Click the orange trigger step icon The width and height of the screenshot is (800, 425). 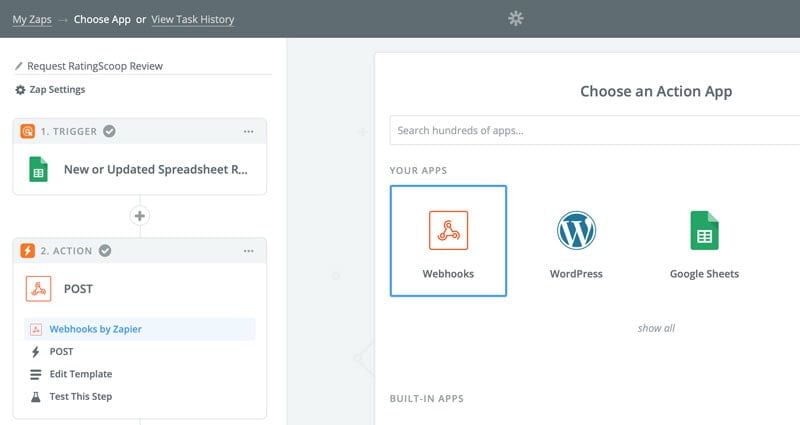pyautogui.click(x=28, y=131)
